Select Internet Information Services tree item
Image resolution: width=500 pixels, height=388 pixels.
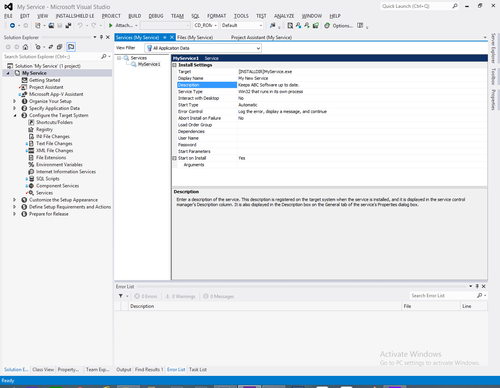[66, 171]
